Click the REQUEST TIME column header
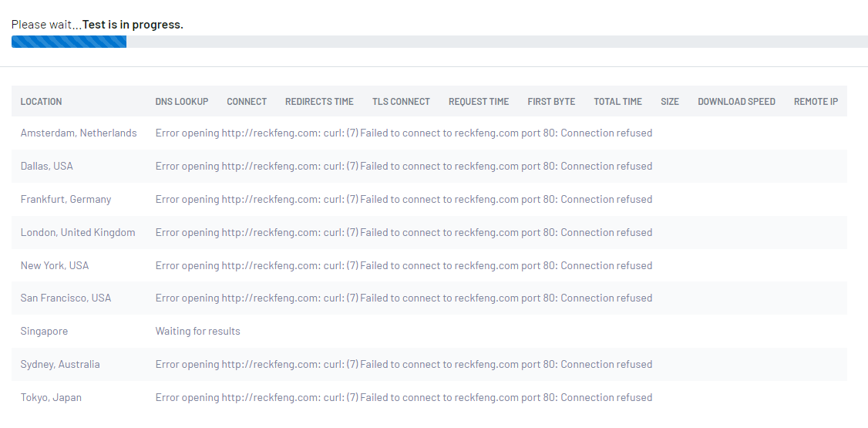Image resolution: width=868 pixels, height=428 pixels. [x=478, y=101]
